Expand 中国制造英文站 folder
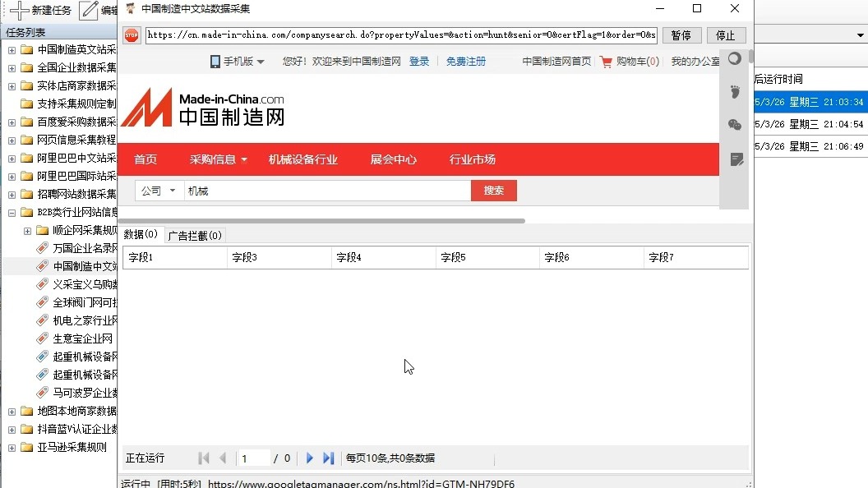This screenshot has width=868, height=488. (x=12, y=50)
